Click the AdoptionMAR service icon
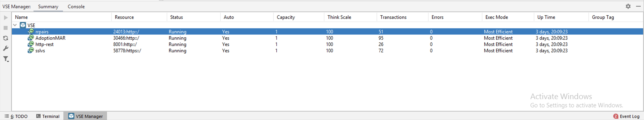This screenshot has width=644, height=120. click(30, 38)
